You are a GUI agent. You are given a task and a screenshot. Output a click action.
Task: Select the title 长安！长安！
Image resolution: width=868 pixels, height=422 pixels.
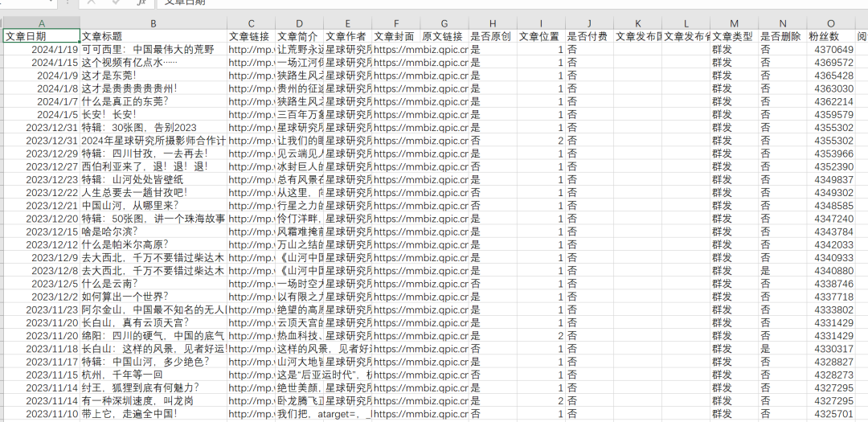154,115
